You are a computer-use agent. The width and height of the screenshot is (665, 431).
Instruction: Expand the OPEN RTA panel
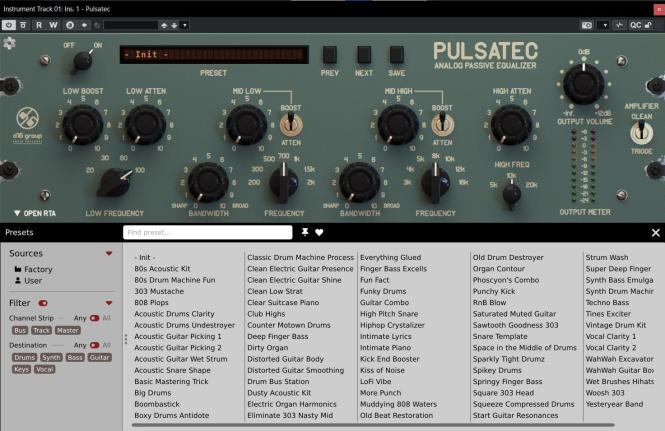35,213
